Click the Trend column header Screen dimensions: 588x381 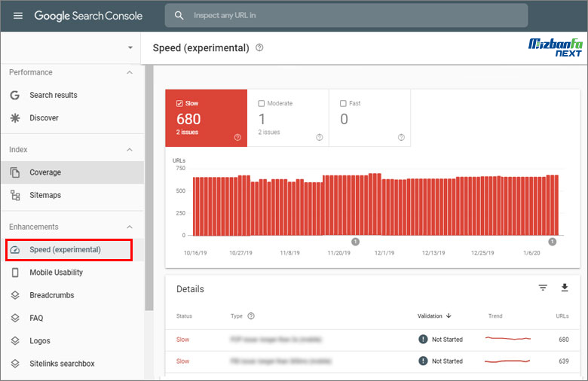tap(495, 316)
